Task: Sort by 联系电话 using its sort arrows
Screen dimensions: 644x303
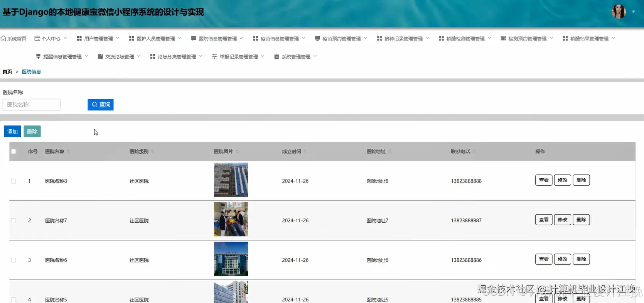Action: click(x=474, y=151)
